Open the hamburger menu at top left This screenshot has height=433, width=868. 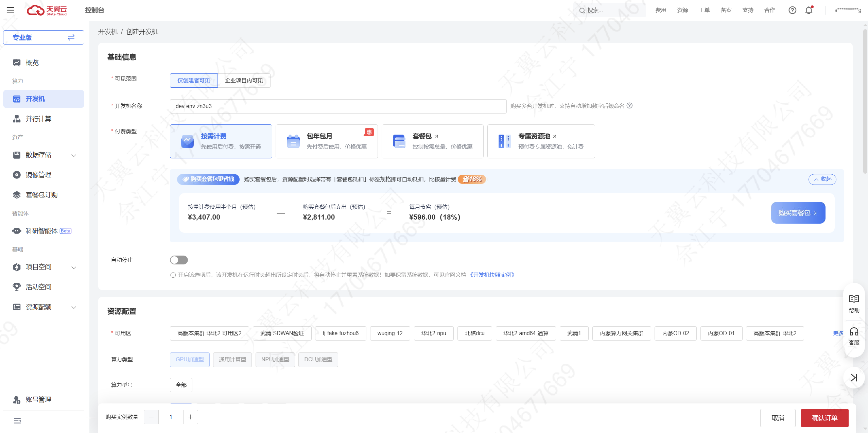tap(11, 10)
